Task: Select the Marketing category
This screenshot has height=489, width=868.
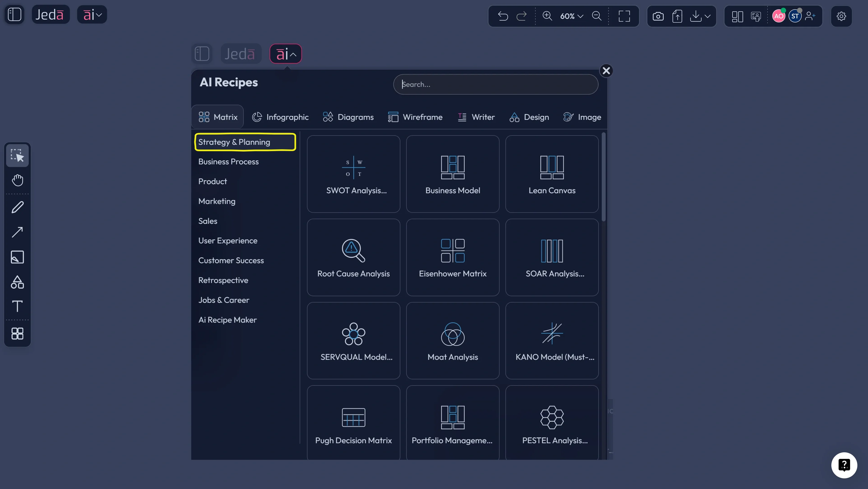Action: tap(217, 201)
